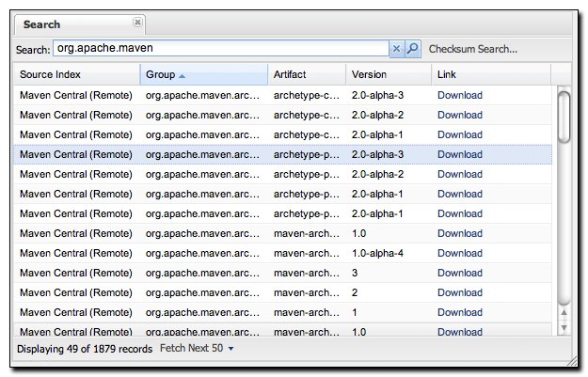This screenshot has height=377, width=588.
Task: Open Fetch Next 50 dropdown arrow
Action: 231,349
